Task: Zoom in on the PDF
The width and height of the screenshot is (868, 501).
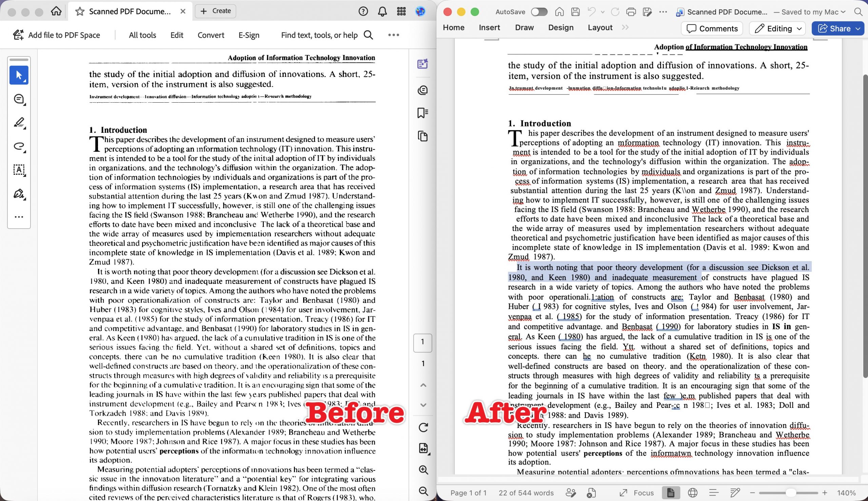Action: (423, 470)
